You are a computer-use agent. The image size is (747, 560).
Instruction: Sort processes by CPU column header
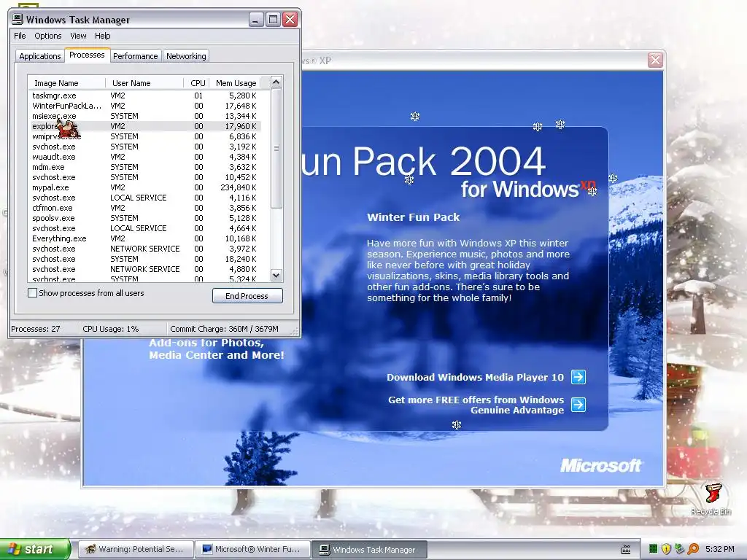coord(197,83)
